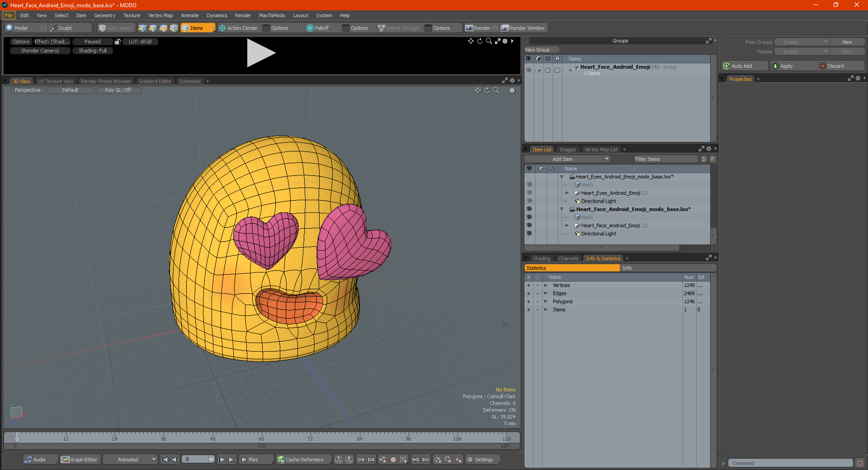Expand Edges statistics row
The width and height of the screenshot is (868, 470).
(x=546, y=293)
